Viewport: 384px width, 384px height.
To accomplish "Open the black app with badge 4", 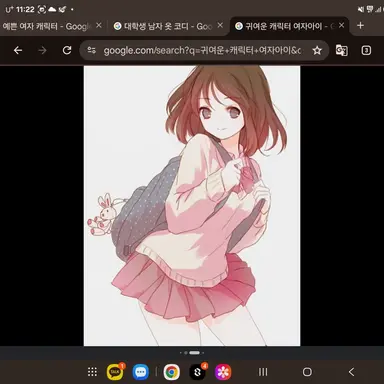I will pos(198,372).
